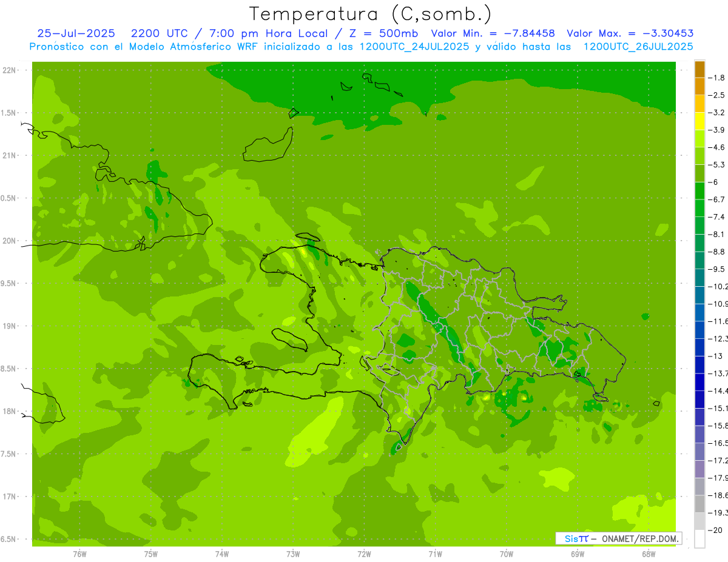Click the '75W' longitude label
This screenshot has width=728, height=562.
[x=151, y=554]
